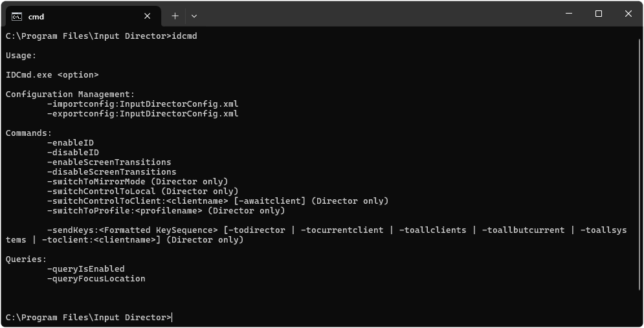Close the cmd tab

click(x=148, y=16)
